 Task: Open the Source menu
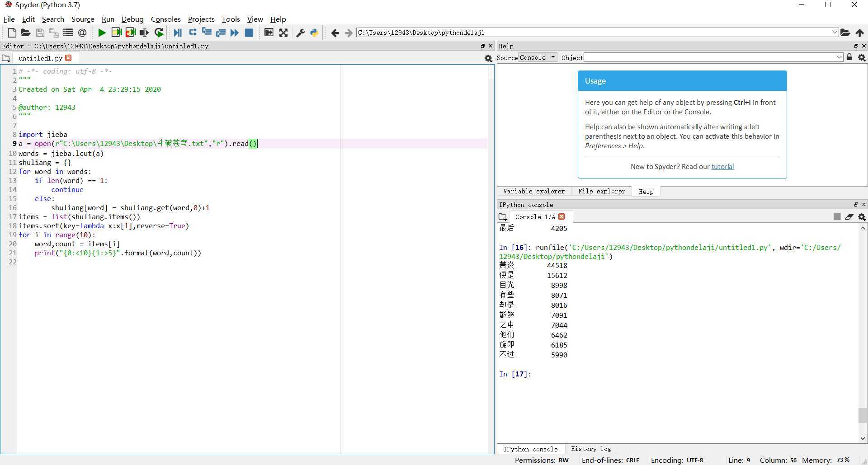point(83,19)
